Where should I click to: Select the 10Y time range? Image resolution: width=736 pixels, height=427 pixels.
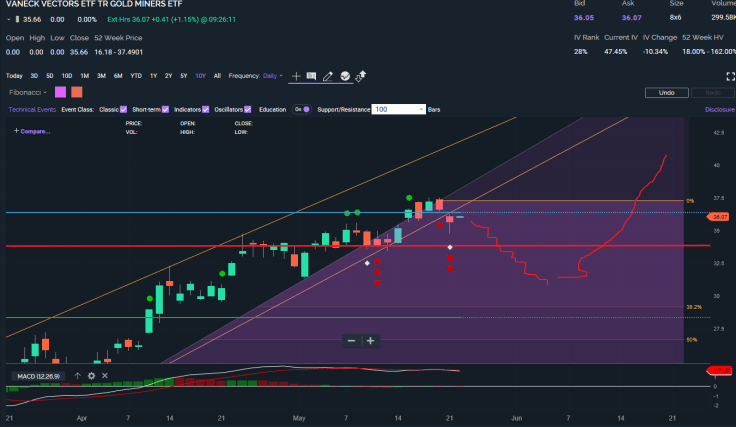pos(200,76)
